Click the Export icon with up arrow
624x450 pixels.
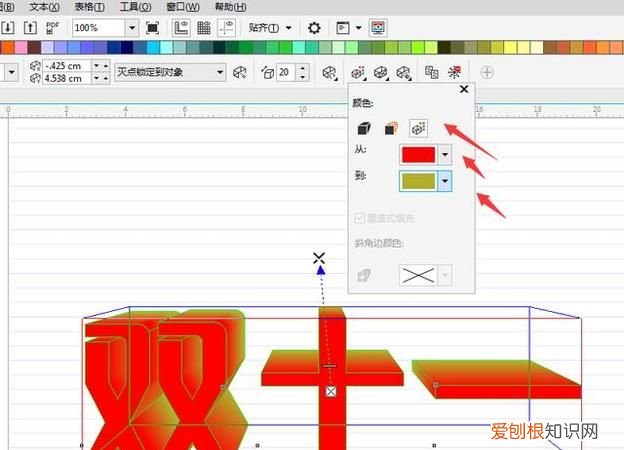pos(30,27)
